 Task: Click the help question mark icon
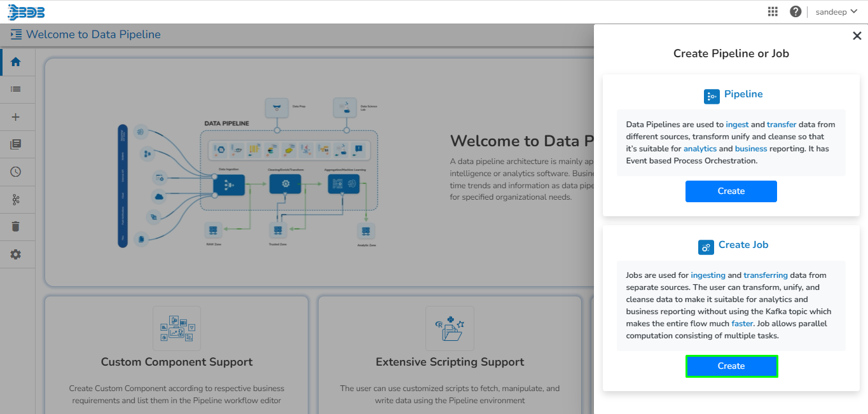(796, 11)
